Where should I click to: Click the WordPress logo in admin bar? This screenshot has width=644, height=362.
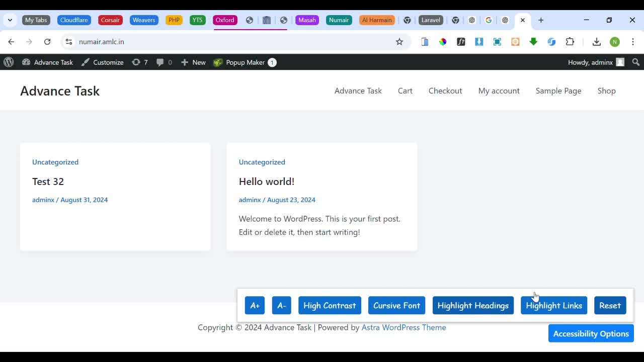pos(9,62)
